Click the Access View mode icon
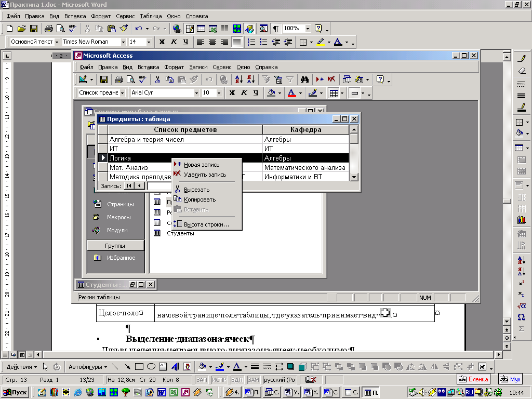 pyautogui.click(x=83, y=79)
